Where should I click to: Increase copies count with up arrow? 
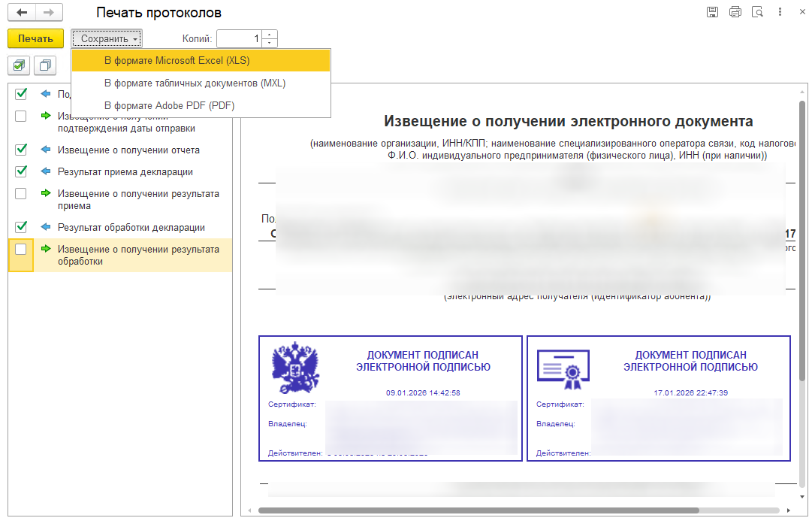pyautogui.click(x=270, y=34)
